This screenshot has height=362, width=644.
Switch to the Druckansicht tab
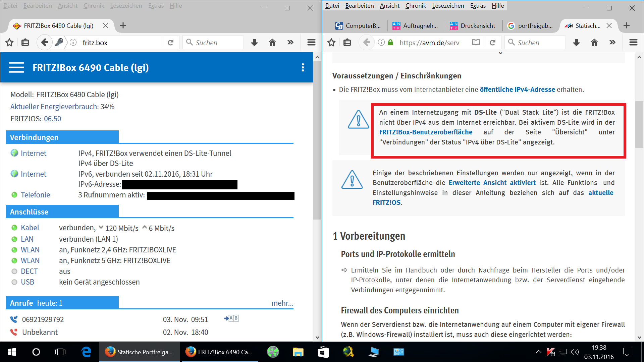tap(473, 26)
